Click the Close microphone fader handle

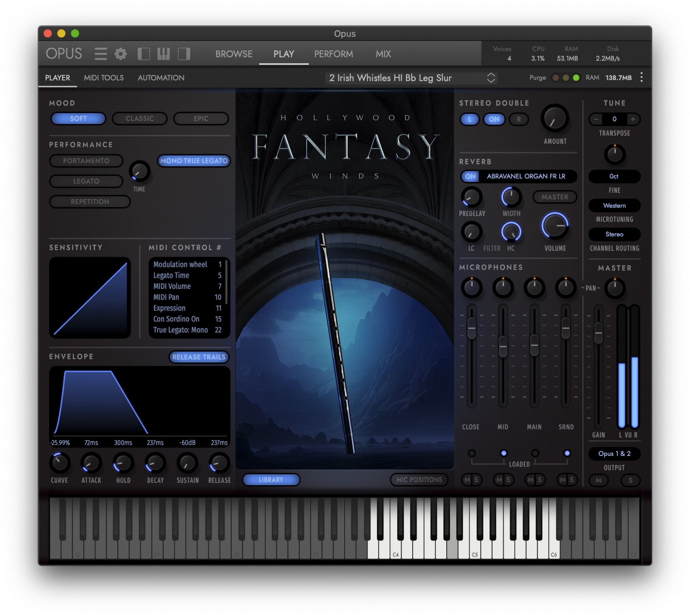coord(472,328)
